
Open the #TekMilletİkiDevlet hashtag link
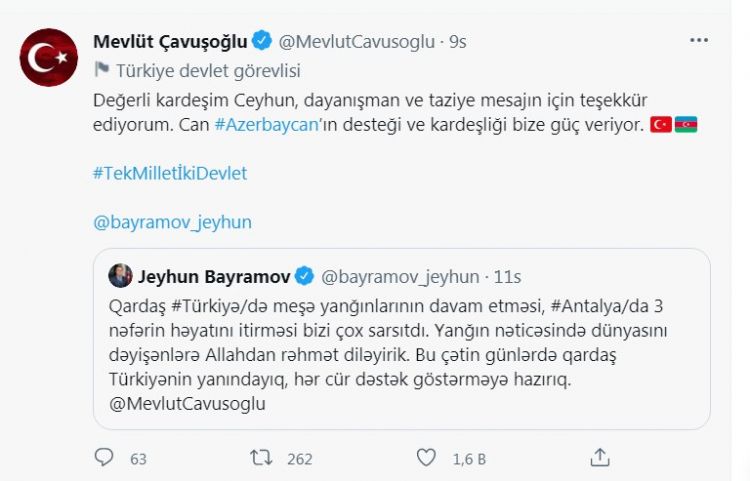(x=169, y=172)
